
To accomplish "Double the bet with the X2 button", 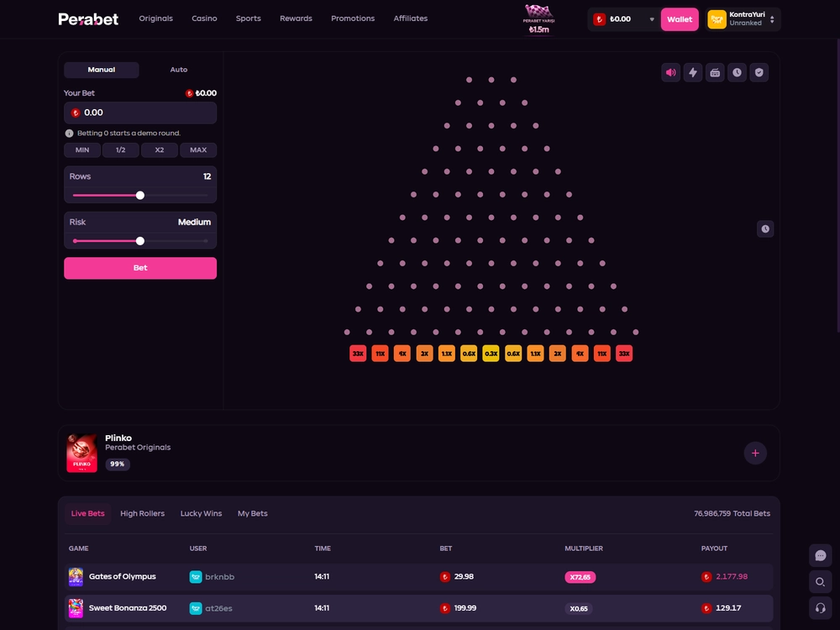I will (160, 150).
